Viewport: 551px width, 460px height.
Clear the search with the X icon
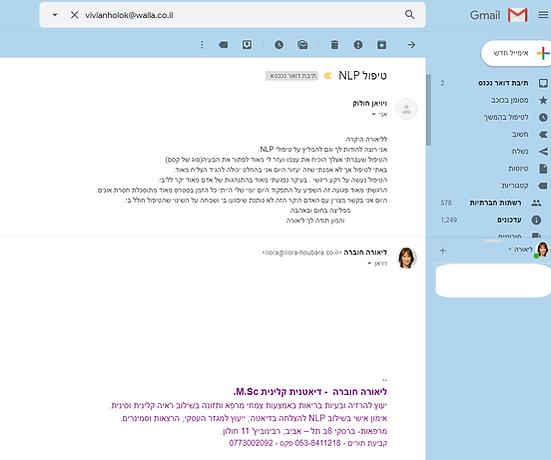tap(74, 15)
